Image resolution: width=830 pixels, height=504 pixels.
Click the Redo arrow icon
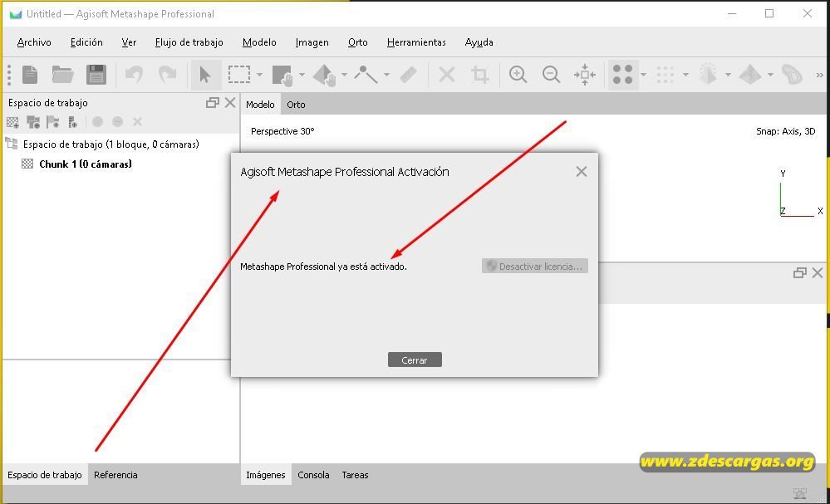(x=167, y=75)
